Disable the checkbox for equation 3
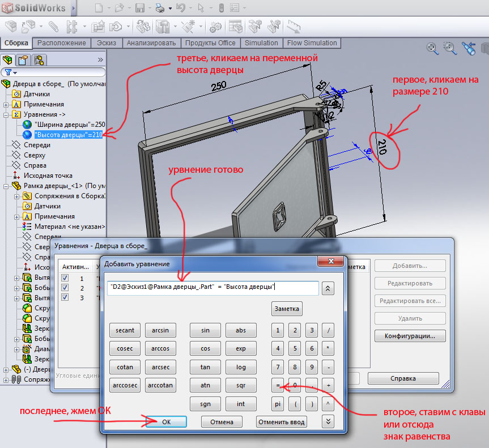The width and height of the screenshot is (489, 448). pos(65,297)
